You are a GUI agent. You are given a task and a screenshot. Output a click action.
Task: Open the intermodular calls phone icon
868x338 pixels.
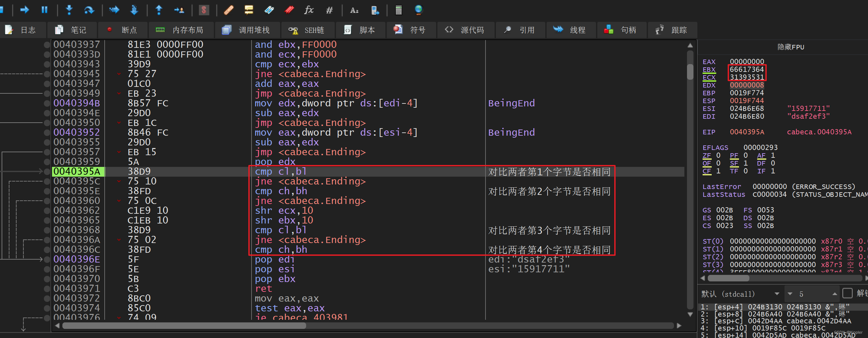point(375,10)
